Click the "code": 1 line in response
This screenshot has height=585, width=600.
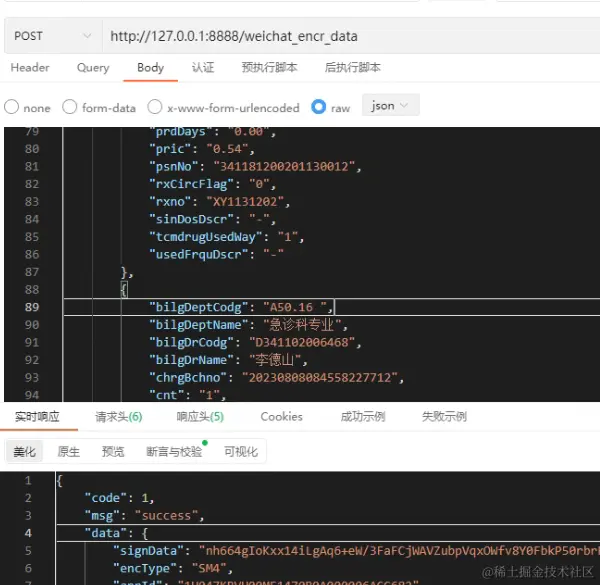coord(119,498)
